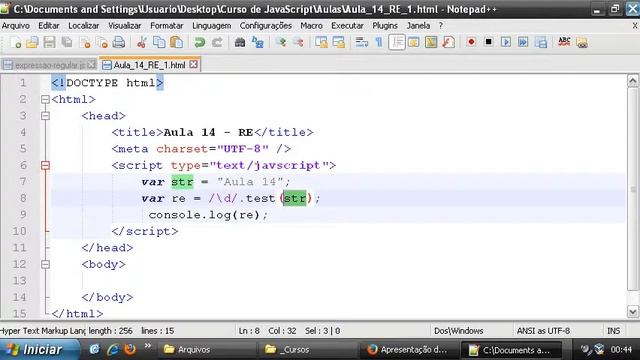Click the Redo arrow icon
The height and width of the screenshot is (360, 640).
[x=217, y=42]
